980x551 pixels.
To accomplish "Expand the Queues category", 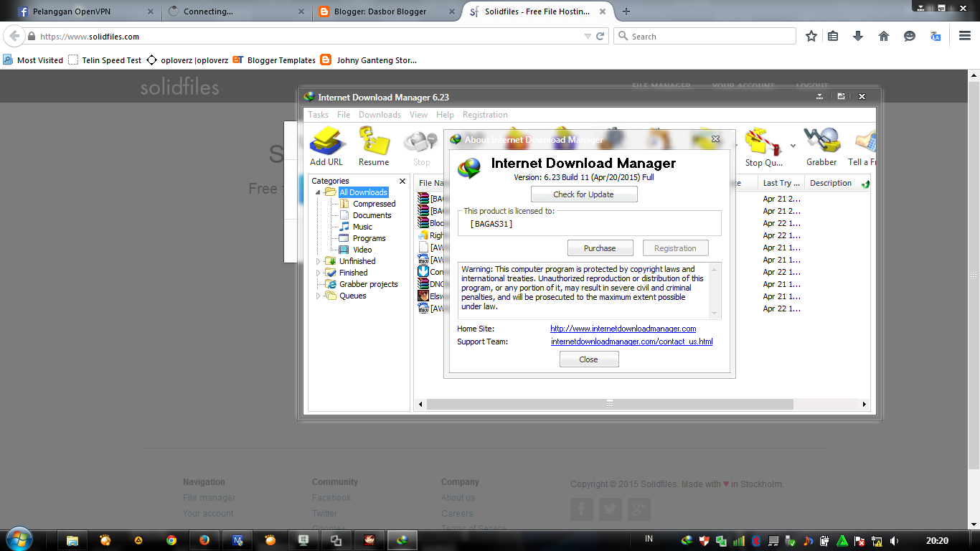I will [319, 296].
